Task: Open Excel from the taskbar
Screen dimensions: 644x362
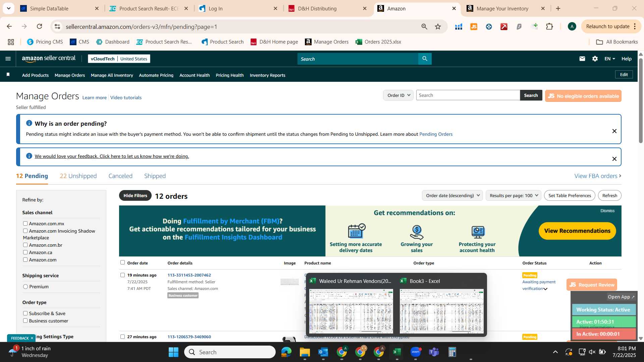Action: point(397,352)
